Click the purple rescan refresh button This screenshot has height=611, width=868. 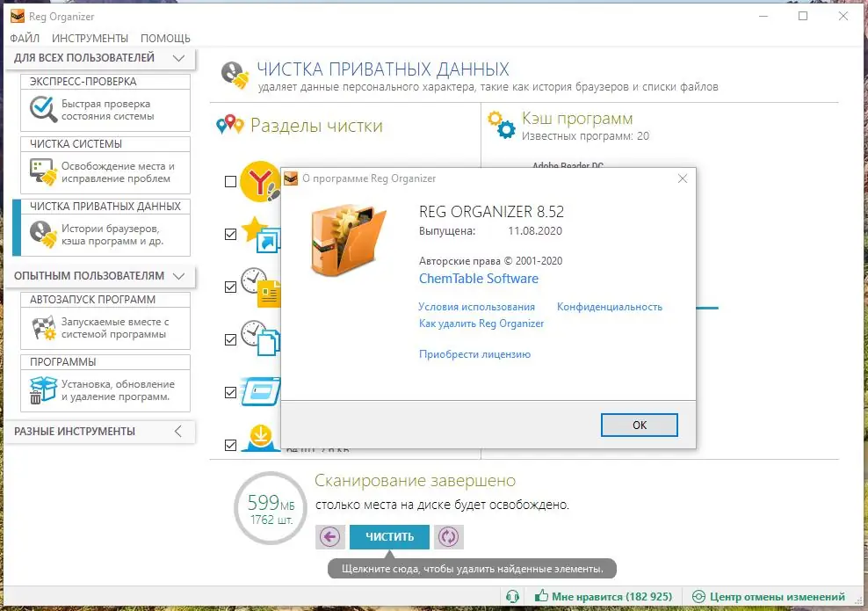pos(448,537)
